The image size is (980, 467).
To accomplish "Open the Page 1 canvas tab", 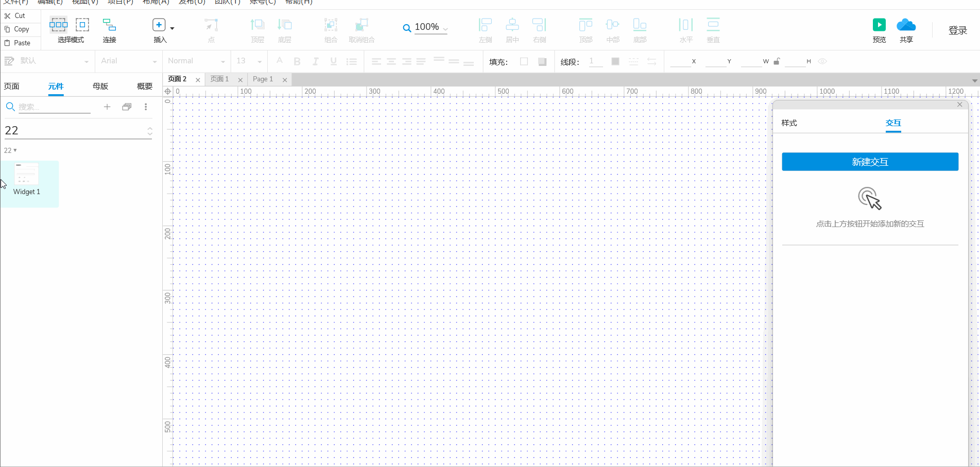I will (263, 79).
